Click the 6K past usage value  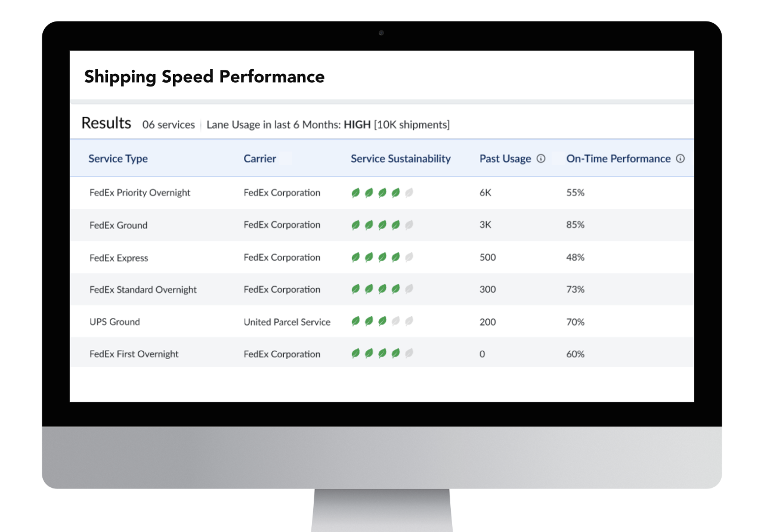pyautogui.click(x=485, y=193)
